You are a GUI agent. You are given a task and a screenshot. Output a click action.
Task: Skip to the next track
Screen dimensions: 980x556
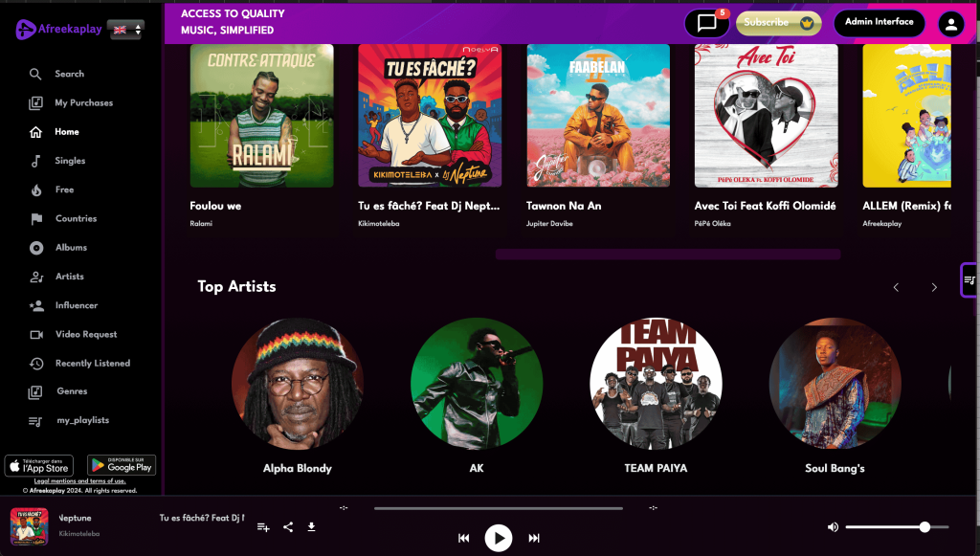coord(534,539)
